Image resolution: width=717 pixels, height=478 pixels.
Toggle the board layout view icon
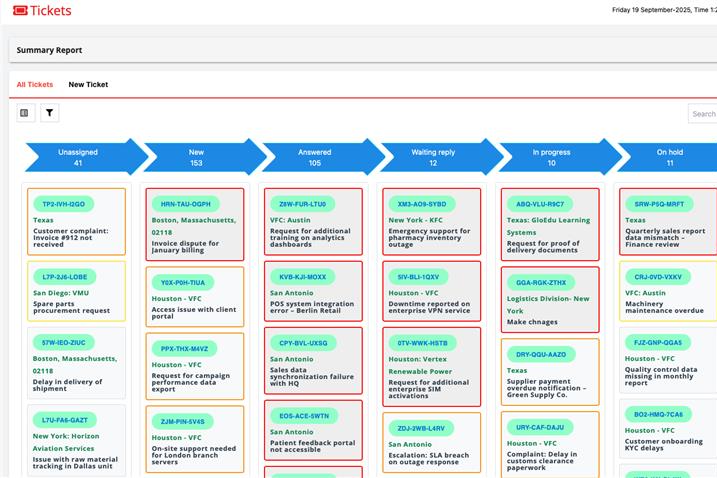[25, 113]
